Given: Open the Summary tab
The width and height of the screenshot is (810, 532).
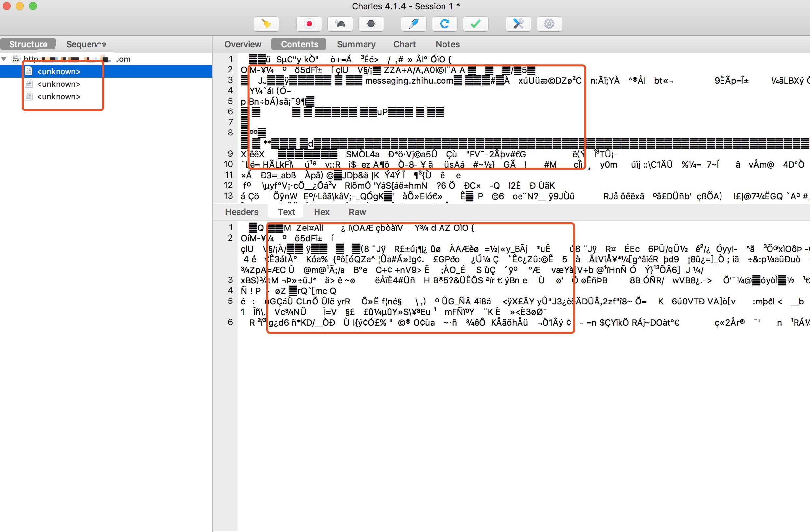Looking at the screenshot, I should pos(356,44).
